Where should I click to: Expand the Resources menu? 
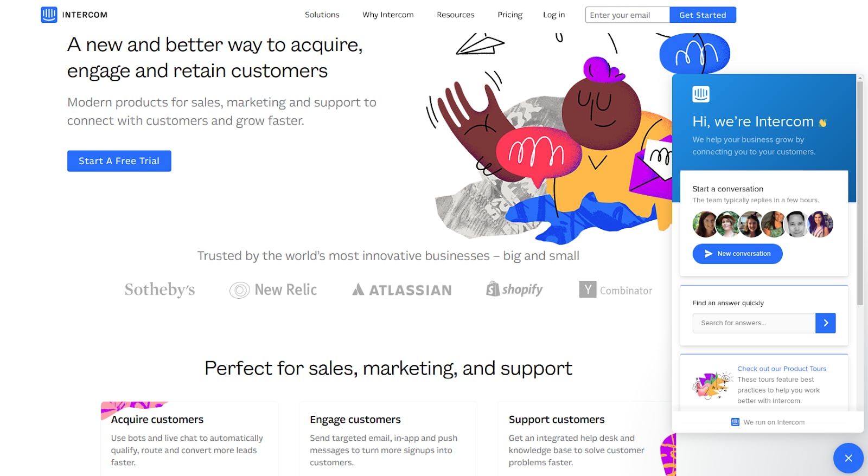[455, 15]
